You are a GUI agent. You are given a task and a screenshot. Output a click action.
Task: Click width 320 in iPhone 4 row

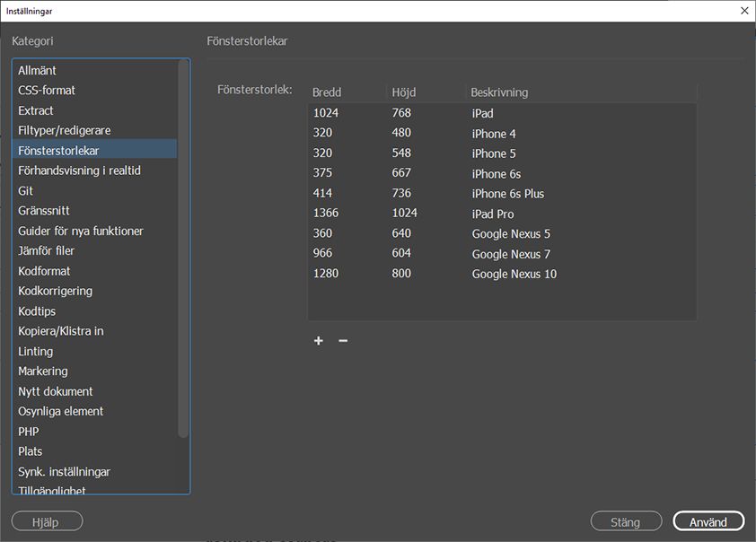[x=322, y=133]
